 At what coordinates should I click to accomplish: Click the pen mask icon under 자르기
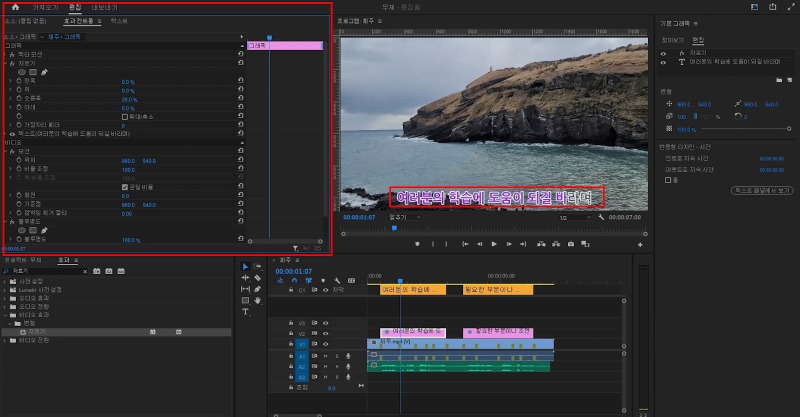coord(44,73)
